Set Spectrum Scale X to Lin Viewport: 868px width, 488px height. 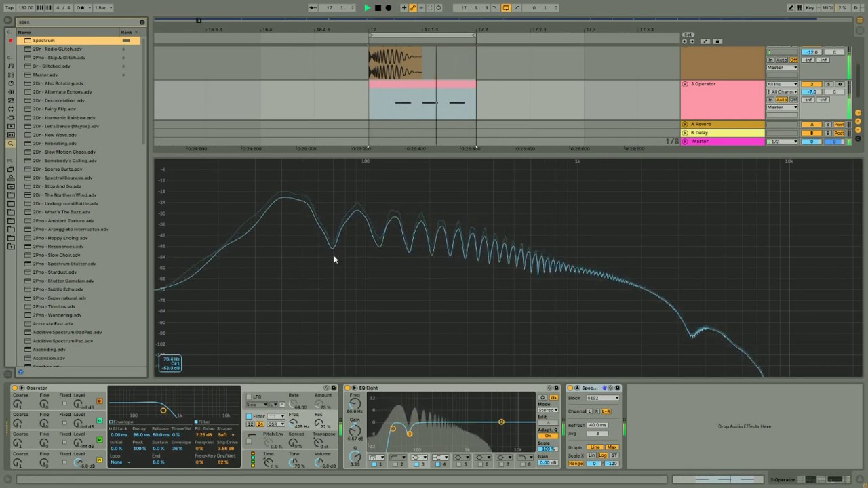pos(591,455)
